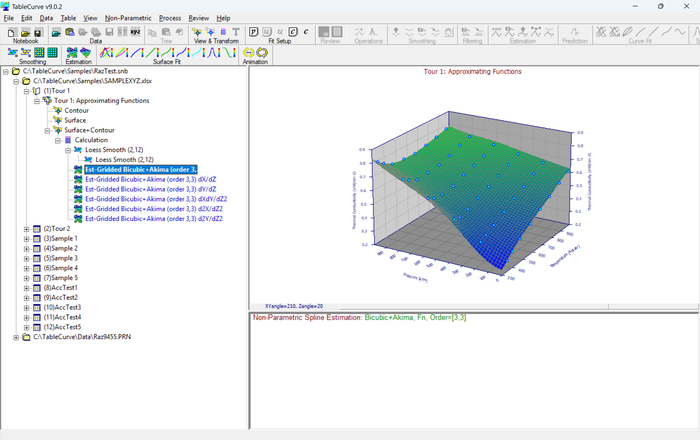Click the first Estimation surface icon
700x440 pixels.
coord(72,53)
